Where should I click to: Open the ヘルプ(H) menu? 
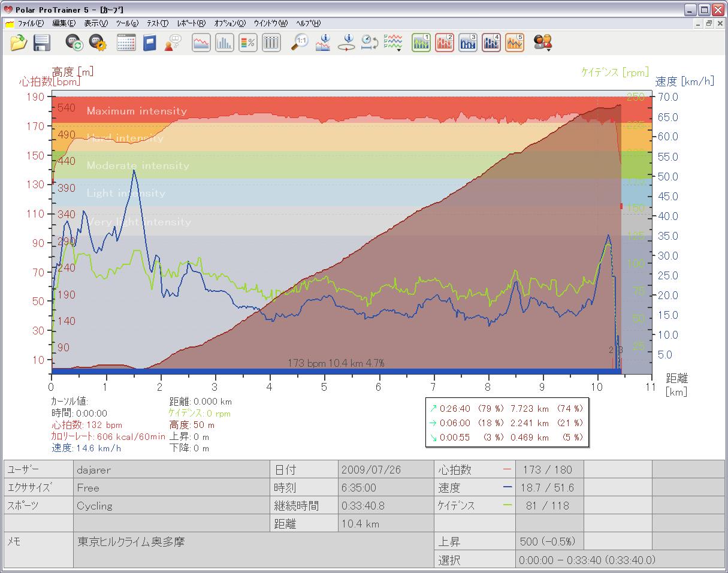point(308,23)
